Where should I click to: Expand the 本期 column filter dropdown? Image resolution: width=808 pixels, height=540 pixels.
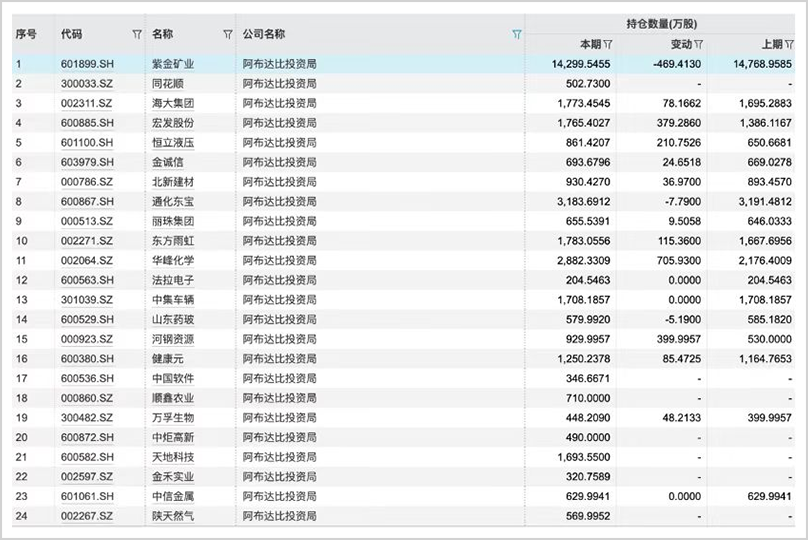point(608,45)
